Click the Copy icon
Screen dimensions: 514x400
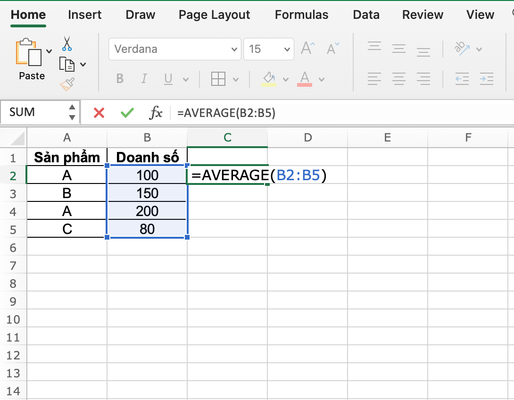67,64
